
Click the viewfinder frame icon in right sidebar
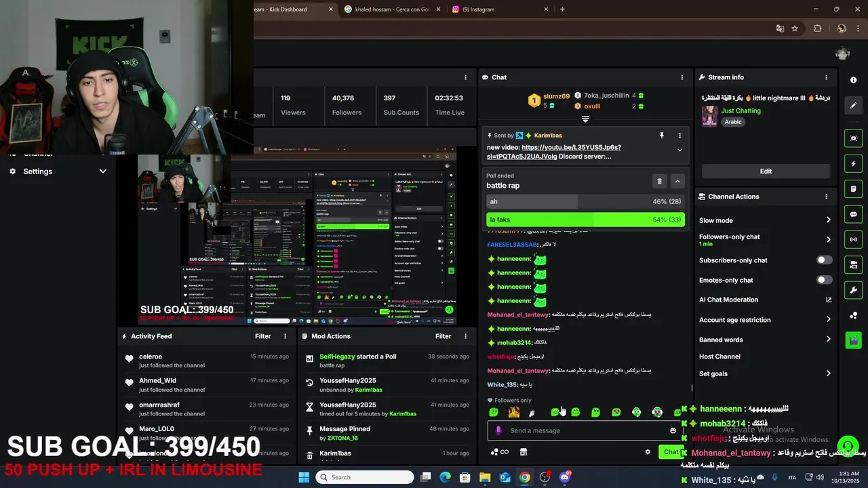[x=853, y=138]
